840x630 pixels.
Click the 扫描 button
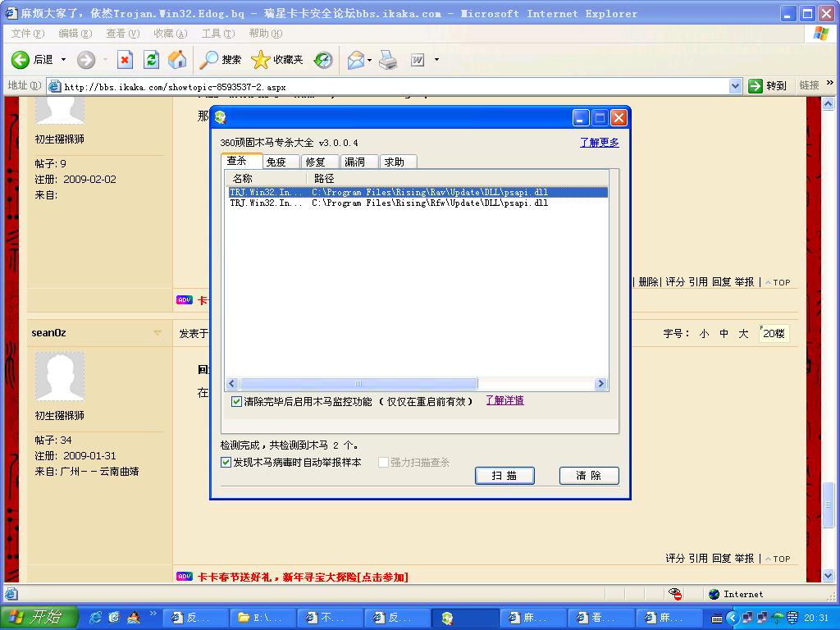click(x=504, y=475)
